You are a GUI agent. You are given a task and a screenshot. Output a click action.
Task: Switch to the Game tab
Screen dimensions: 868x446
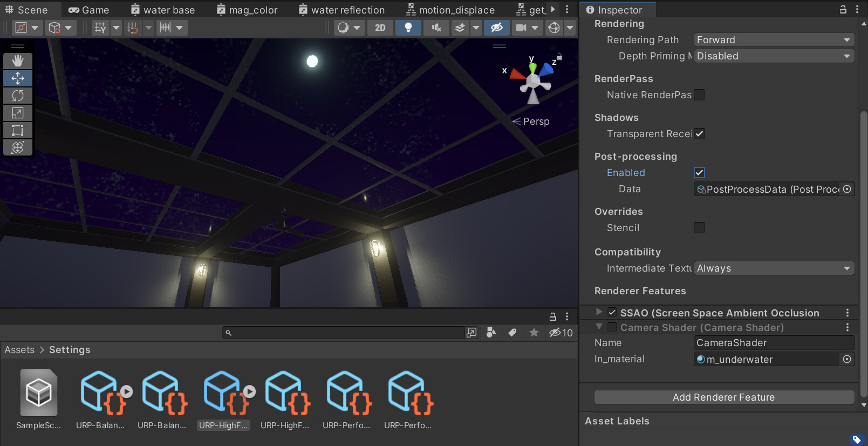pyautogui.click(x=89, y=10)
